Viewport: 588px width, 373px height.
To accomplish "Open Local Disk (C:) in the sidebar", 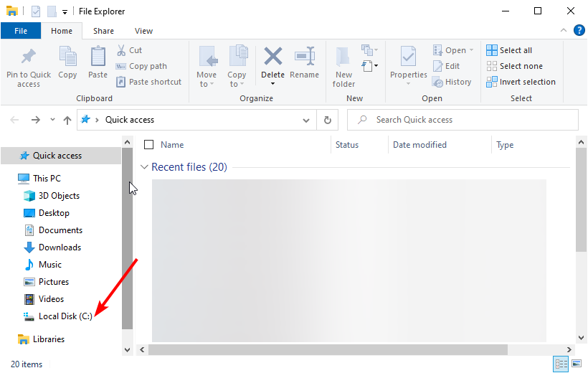I will click(65, 316).
